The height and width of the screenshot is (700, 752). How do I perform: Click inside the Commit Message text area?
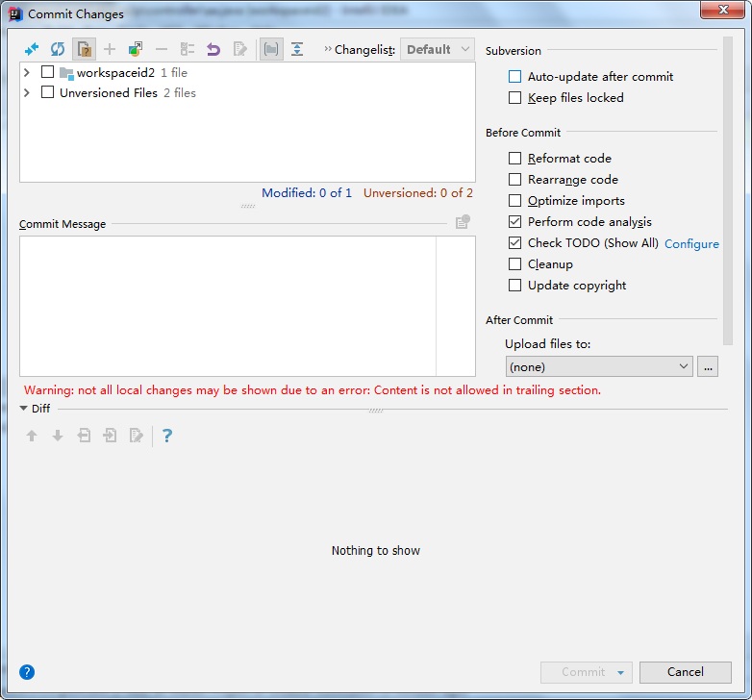(247, 306)
